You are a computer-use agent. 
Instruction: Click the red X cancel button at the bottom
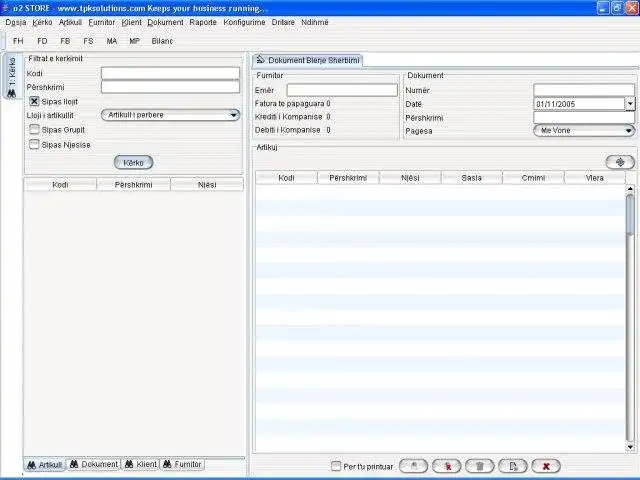click(x=546, y=466)
